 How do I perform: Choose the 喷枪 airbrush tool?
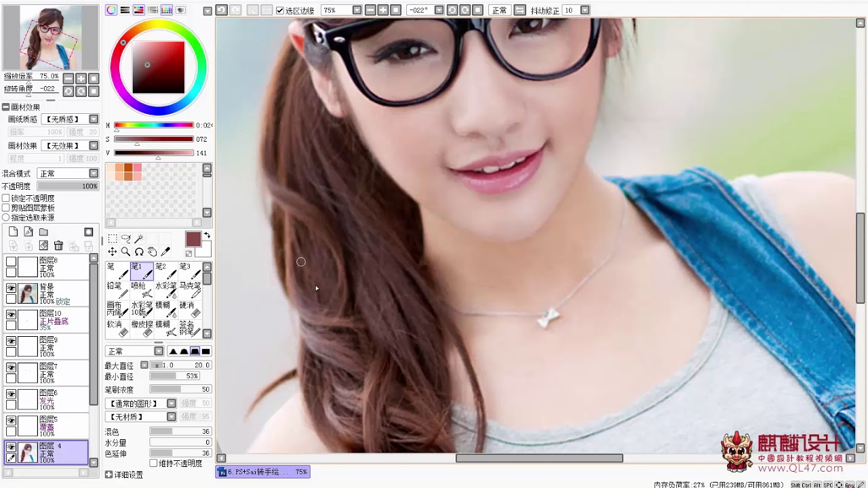click(x=142, y=290)
